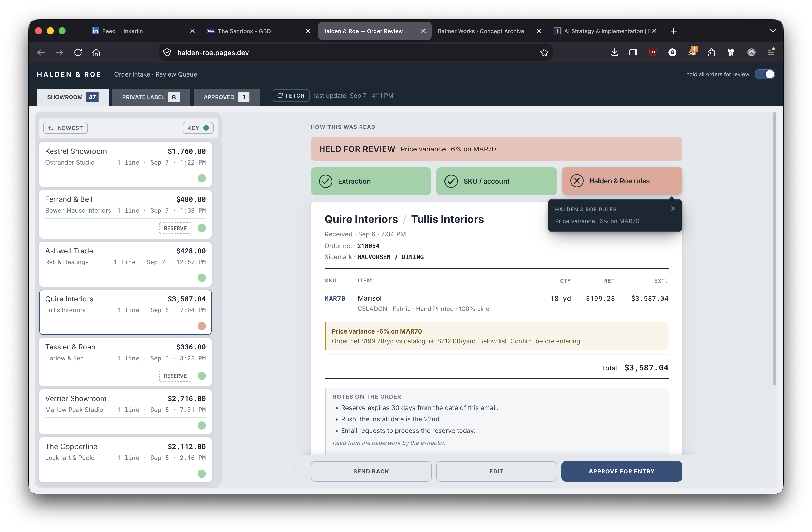
Task: Open the downloads arrow icon
Action: pyautogui.click(x=614, y=52)
